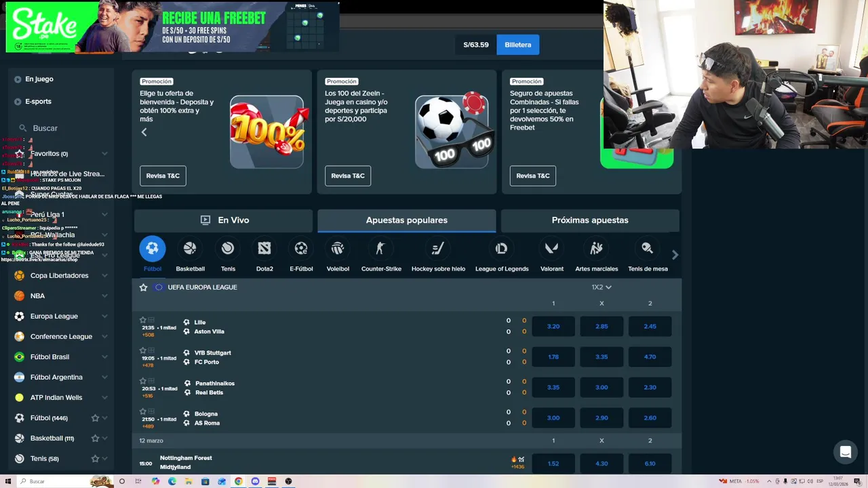Switch to the Próximas apuestas tab
The height and width of the screenshot is (488, 868).
(x=590, y=220)
